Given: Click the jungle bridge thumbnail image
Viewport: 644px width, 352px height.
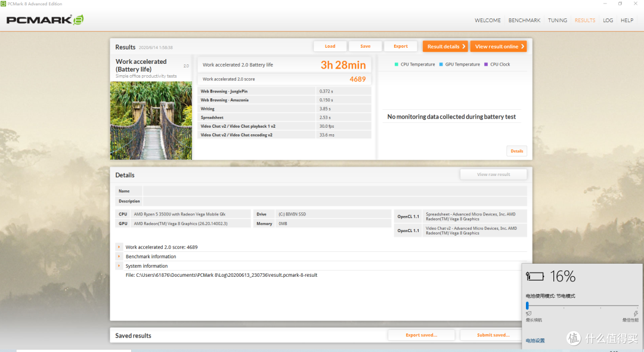Looking at the screenshot, I should (151, 121).
